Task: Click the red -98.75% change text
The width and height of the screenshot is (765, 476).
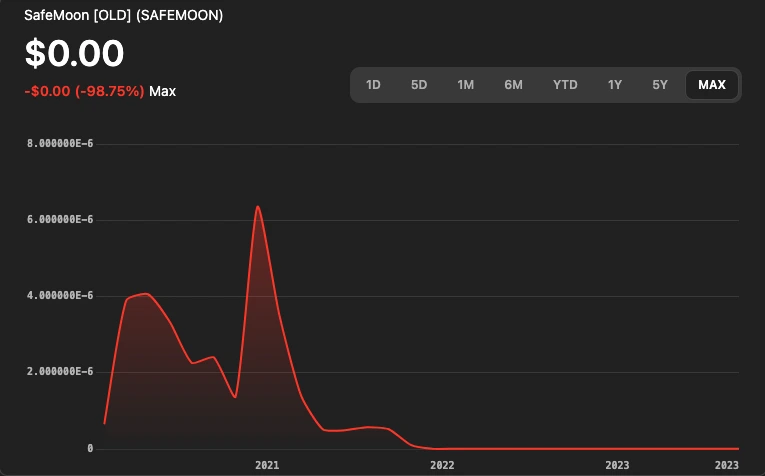Action: point(85,91)
